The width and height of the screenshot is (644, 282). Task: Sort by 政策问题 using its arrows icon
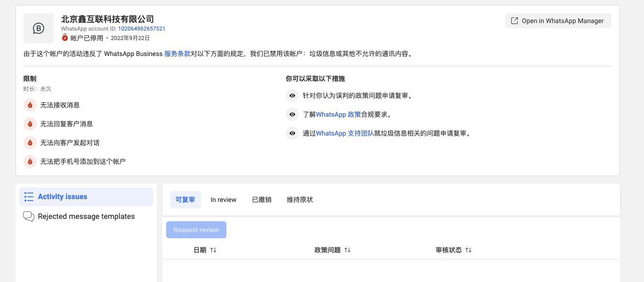coord(347,250)
